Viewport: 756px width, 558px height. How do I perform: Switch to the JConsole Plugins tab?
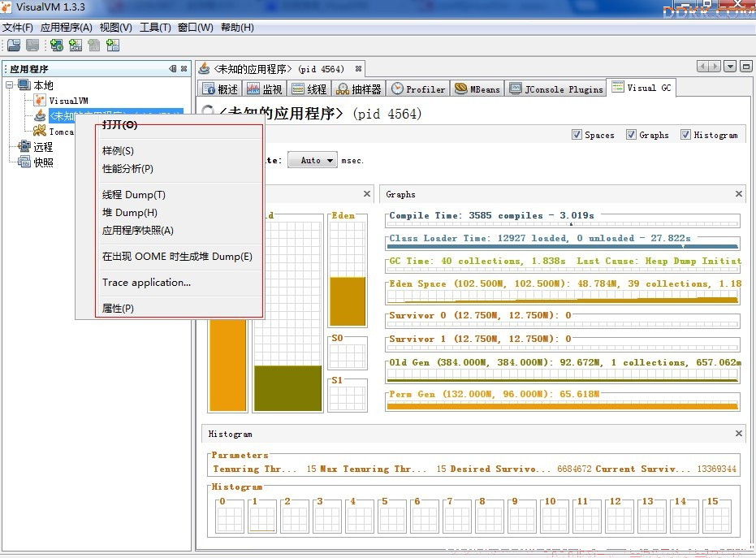click(556, 89)
